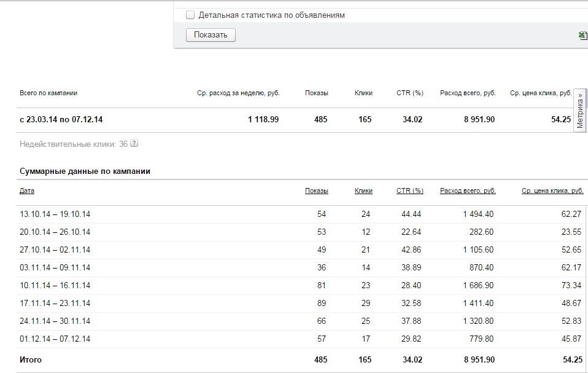This screenshot has height=373, width=588.
Task: Click the spend value 282.60
Action: (x=481, y=232)
